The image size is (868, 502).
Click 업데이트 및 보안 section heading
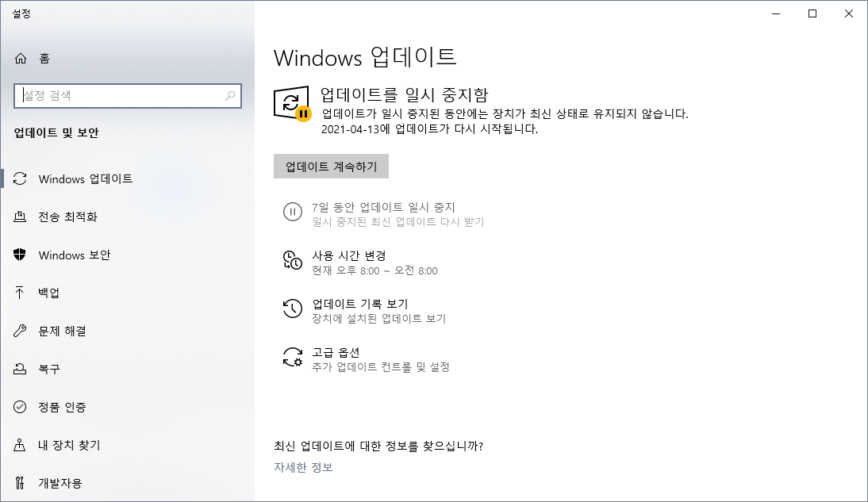56,132
